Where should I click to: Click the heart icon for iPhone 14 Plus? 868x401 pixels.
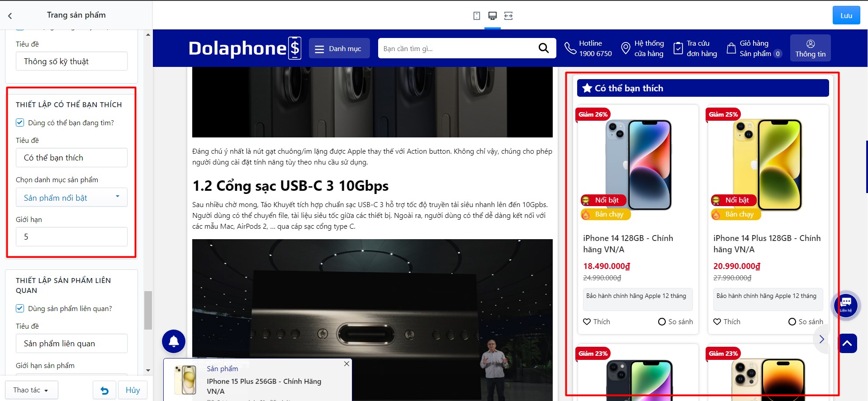point(717,322)
